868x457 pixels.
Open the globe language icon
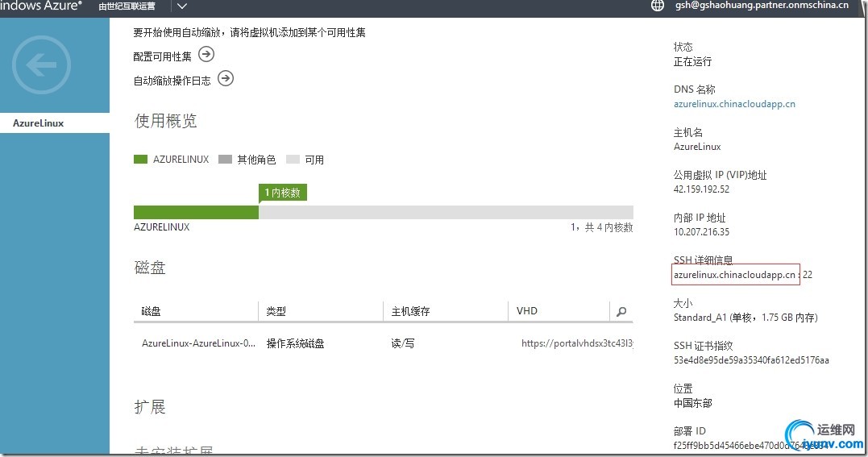point(657,6)
